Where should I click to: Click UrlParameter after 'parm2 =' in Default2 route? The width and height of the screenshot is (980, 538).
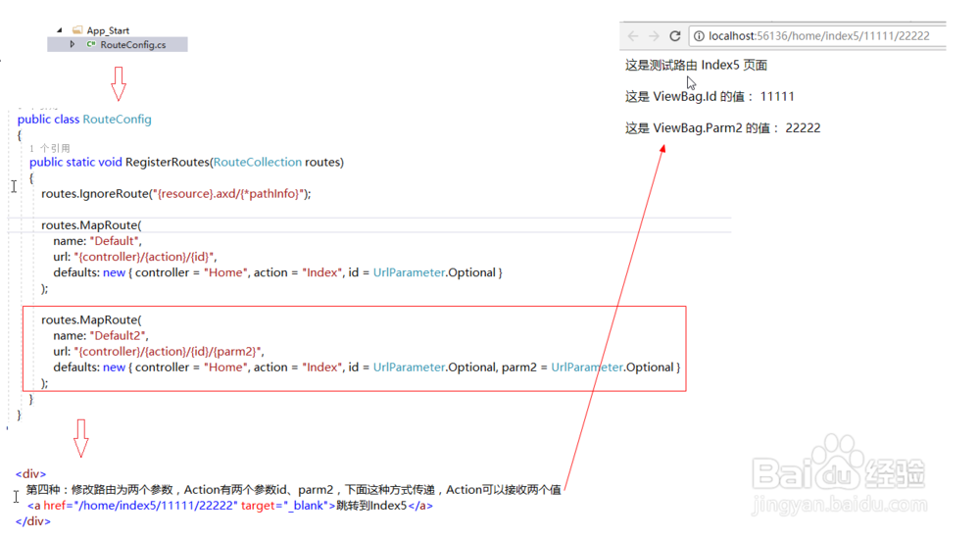[587, 367]
